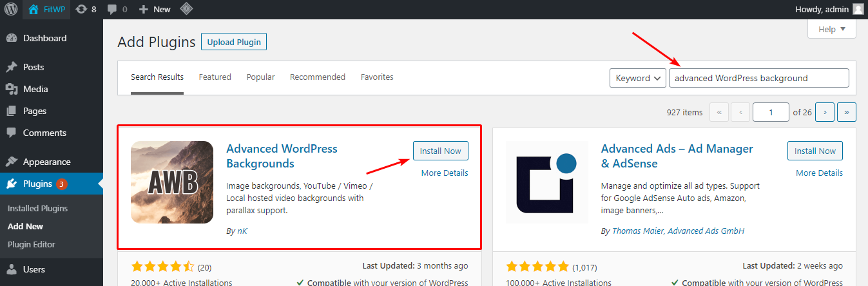Viewport: 868px width, 286px height.
Task: Open the Users menu
Action: pyautogui.click(x=52, y=269)
